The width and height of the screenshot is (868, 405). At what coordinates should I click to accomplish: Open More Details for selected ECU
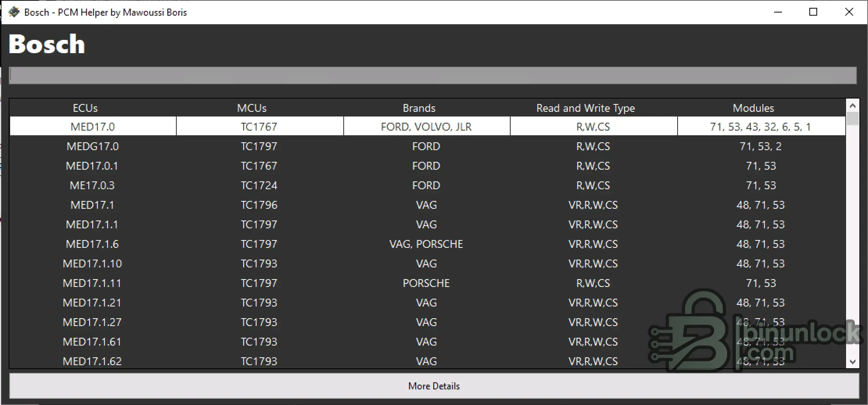click(x=434, y=386)
